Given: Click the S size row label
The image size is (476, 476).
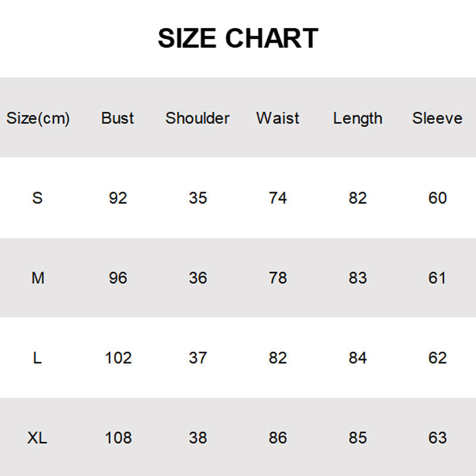Looking at the screenshot, I should click(37, 198).
